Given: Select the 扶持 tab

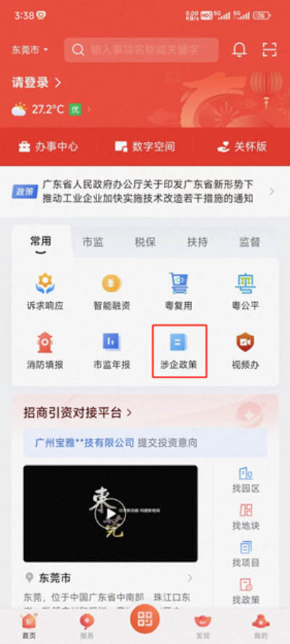Looking at the screenshot, I should point(198,242).
